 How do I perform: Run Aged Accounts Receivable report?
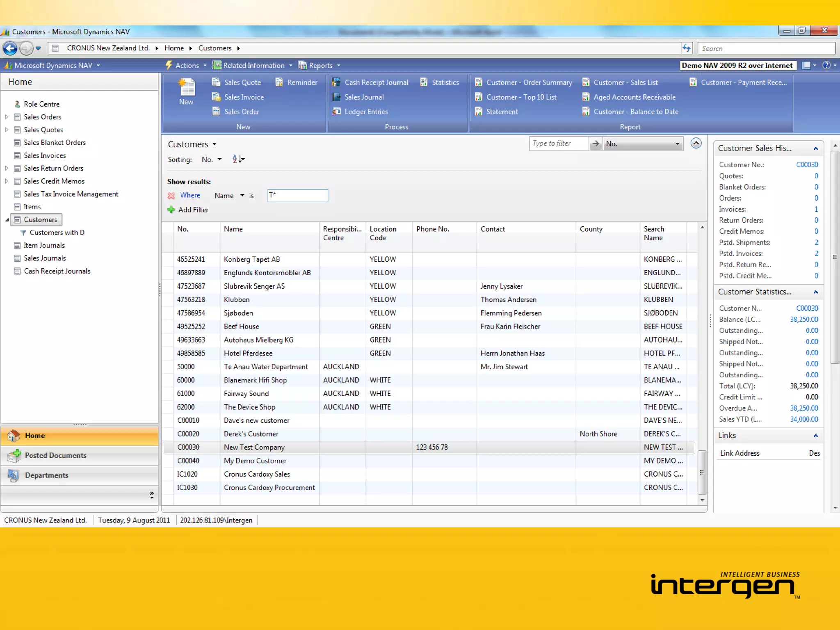tap(628, 97)
